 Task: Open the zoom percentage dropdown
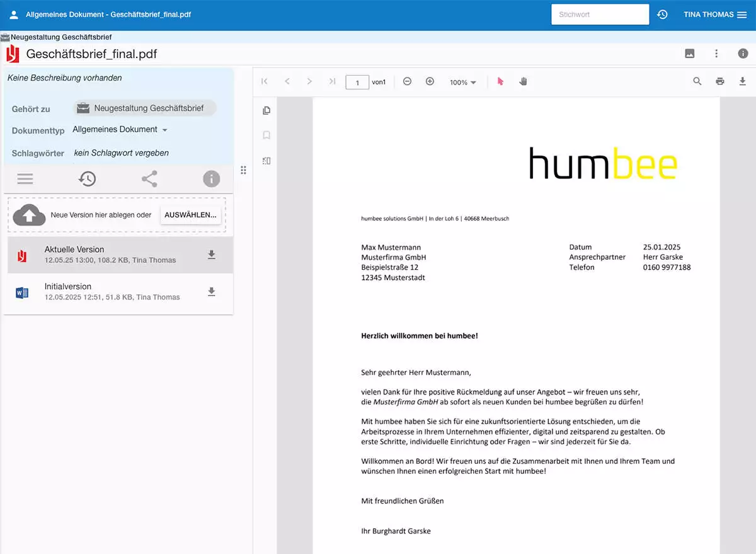pos(462,81)
